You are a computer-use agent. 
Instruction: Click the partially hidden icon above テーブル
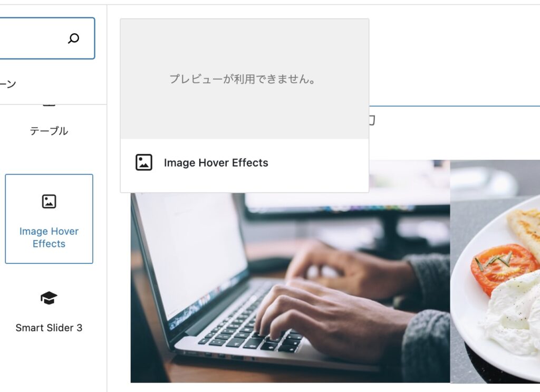coord(49,106)
